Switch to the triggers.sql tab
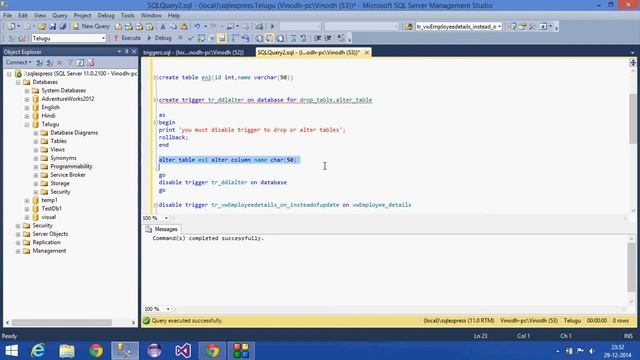 coord(193,53)
